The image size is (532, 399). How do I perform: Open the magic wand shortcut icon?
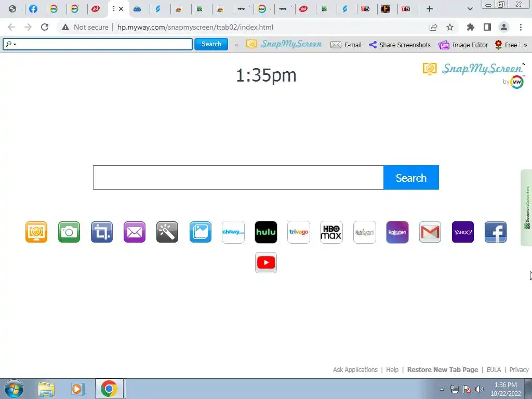[167, 232]
